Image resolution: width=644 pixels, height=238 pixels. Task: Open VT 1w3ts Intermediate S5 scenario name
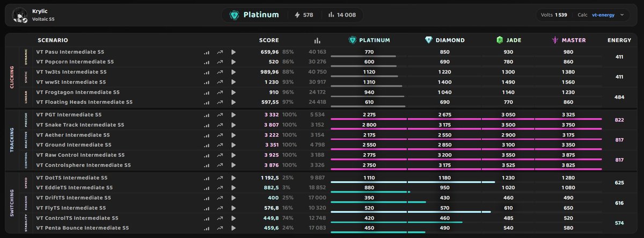tap(71, 72)
